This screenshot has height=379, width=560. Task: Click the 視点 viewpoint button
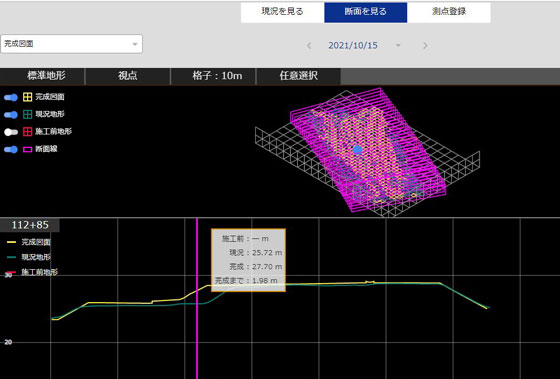click(x=128, y=76)
